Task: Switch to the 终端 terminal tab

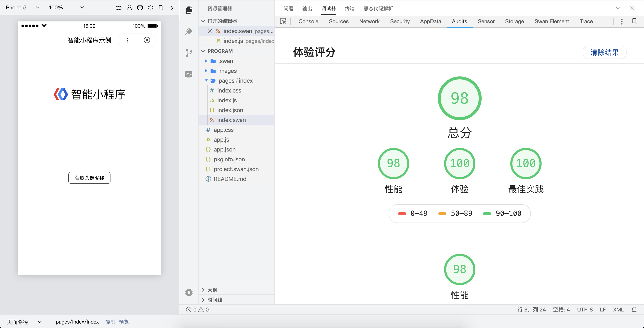Action: coord(349,8)
